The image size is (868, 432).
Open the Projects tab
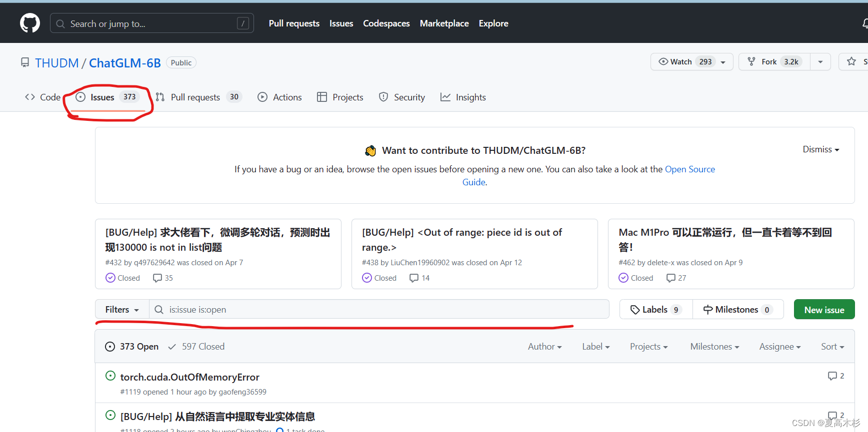point(340,97)
